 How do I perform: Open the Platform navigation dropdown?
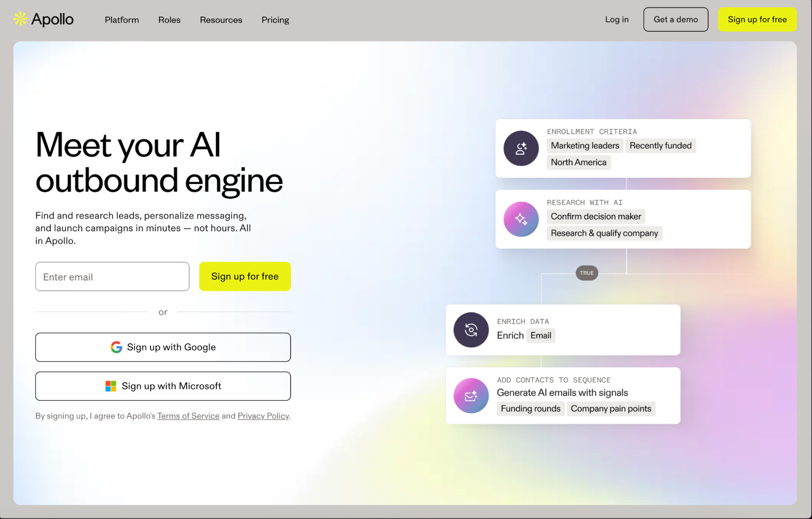pyautogui.click(x=121, y=20)
